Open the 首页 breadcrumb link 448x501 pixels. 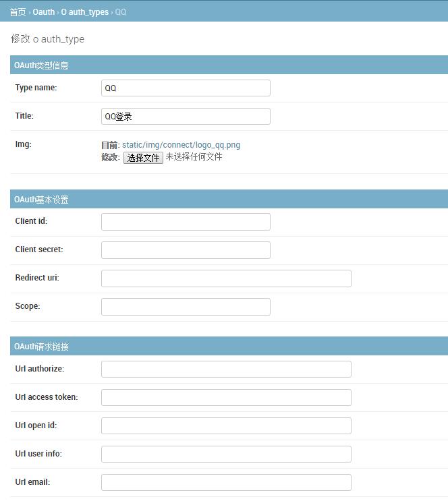pos(18,12)
